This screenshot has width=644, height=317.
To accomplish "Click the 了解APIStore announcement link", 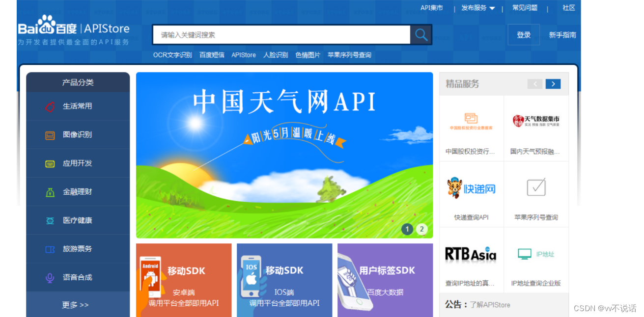I will (491, 305).
